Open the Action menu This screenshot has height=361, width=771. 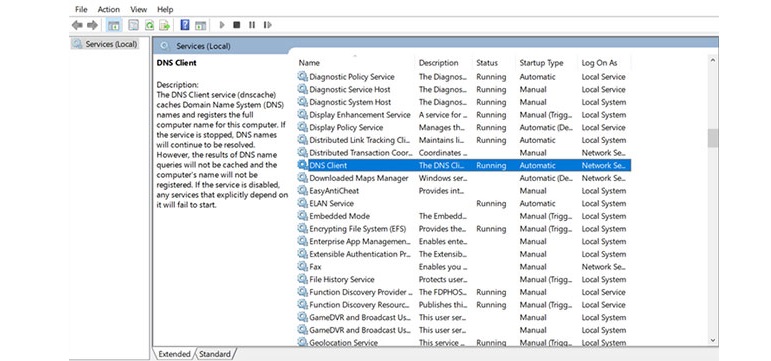109,9
